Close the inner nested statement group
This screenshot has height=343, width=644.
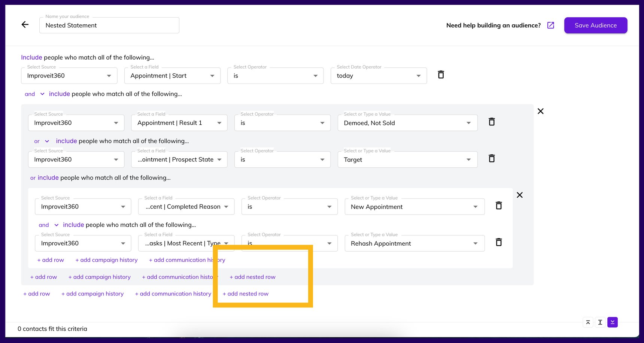point(520,195)
